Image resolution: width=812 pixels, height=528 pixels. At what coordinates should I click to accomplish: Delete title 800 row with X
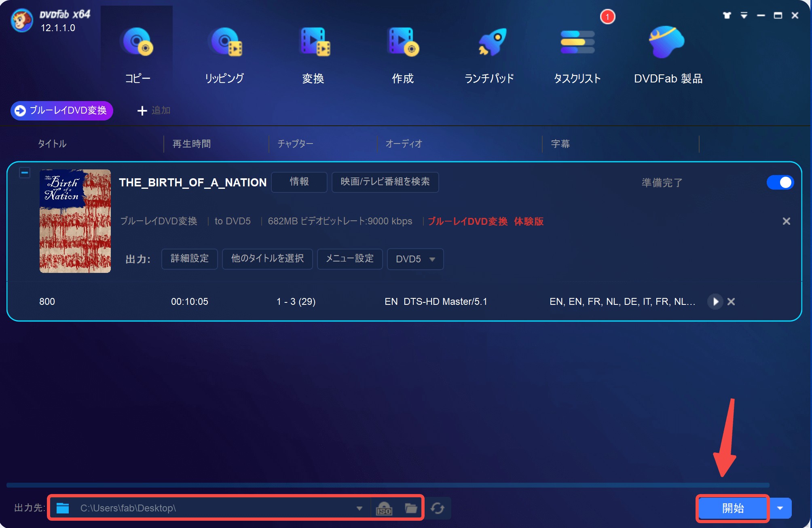click(x=731, y=302)
